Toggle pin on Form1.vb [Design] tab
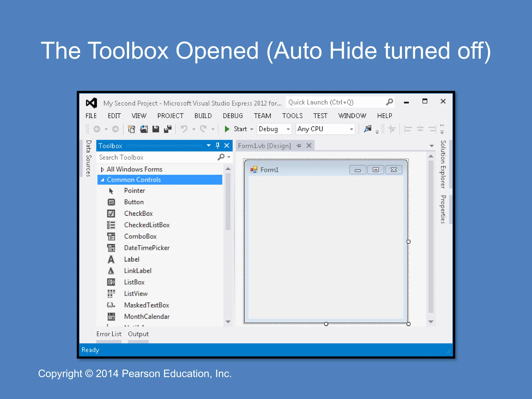This screenshot has height=399, width=532. [299, 146]
